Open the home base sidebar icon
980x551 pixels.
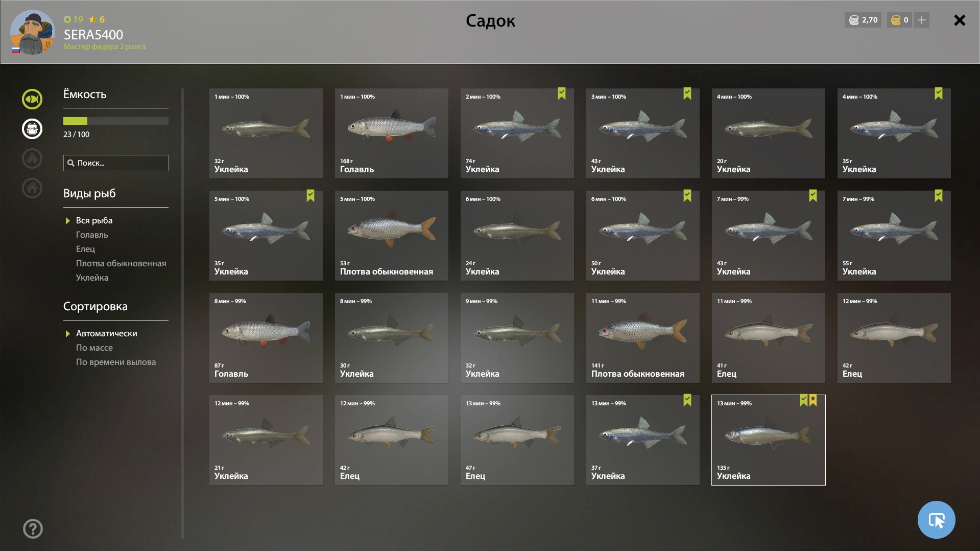[32, 188]
